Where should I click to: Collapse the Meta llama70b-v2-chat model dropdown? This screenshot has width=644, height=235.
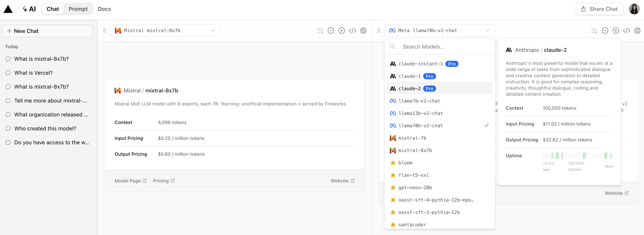[440, 31]
